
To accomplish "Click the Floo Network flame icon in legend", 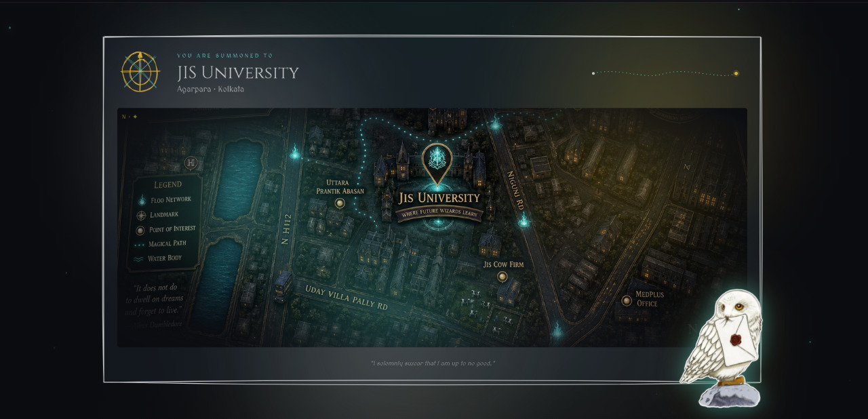I will point(141,200).
